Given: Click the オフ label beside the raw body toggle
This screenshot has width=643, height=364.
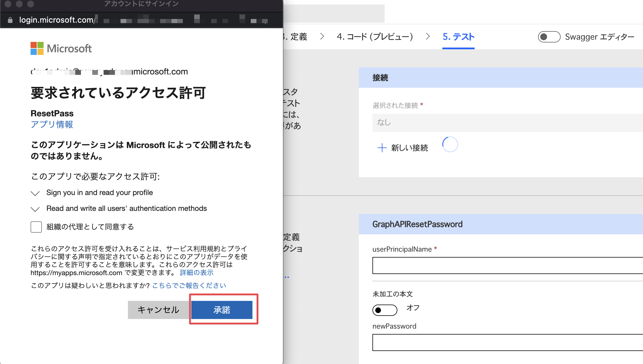Looking at the screenshot, I should tap(413, 308).
